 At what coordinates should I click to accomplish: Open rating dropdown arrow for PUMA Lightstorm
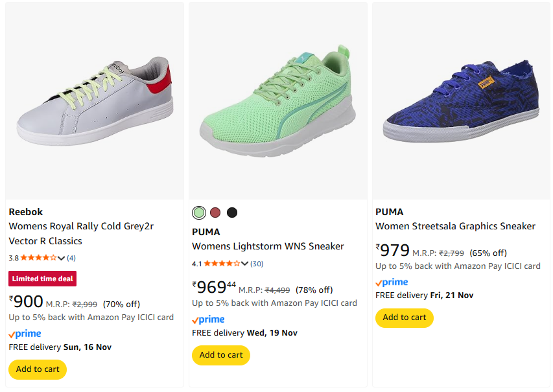[x=245, y=264]
